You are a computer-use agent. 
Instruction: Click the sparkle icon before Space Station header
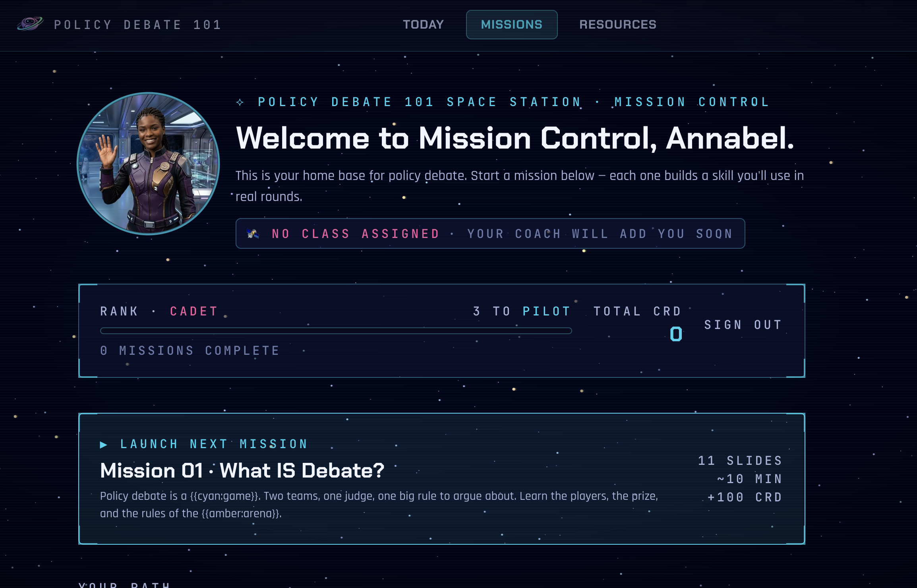click(240, 102)
